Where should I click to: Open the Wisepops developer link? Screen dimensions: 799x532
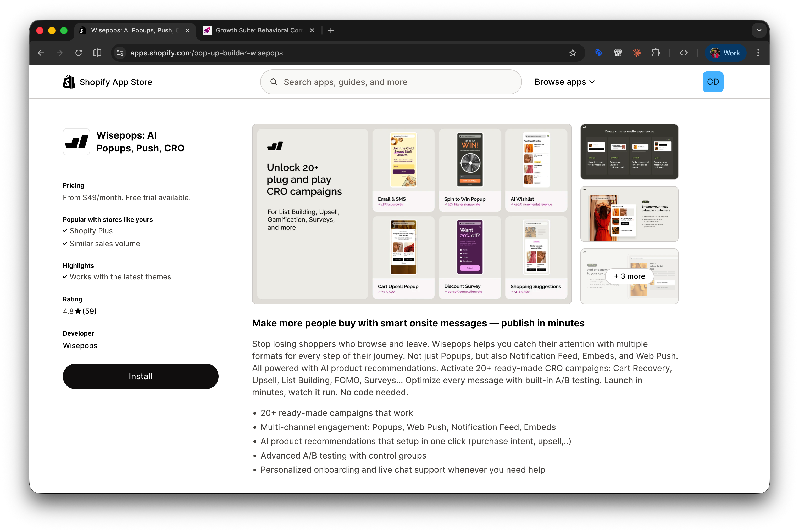(80, 346)
